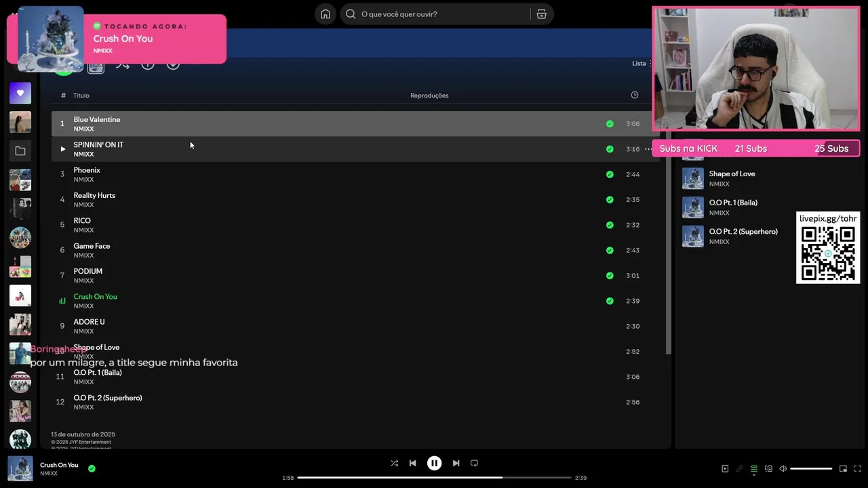
Task: Select O.O Pt. 1 (Baila) in track list
Action: (98, 373)
